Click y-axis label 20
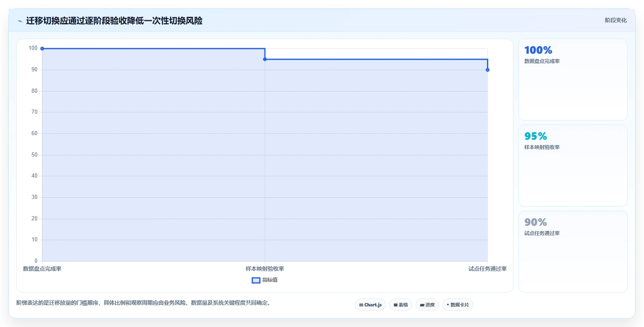Viewport: 644px width, 327px height. click(34, 218)
